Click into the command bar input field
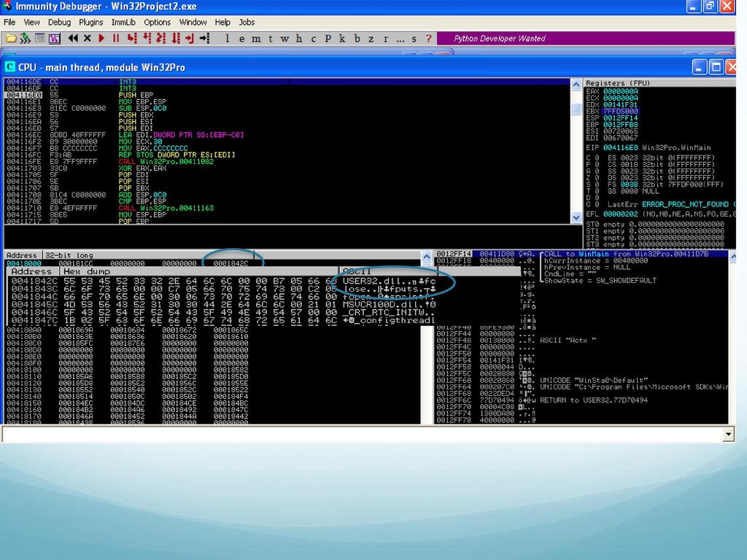This screenshot has height=560, width=747. click(362, 434)
